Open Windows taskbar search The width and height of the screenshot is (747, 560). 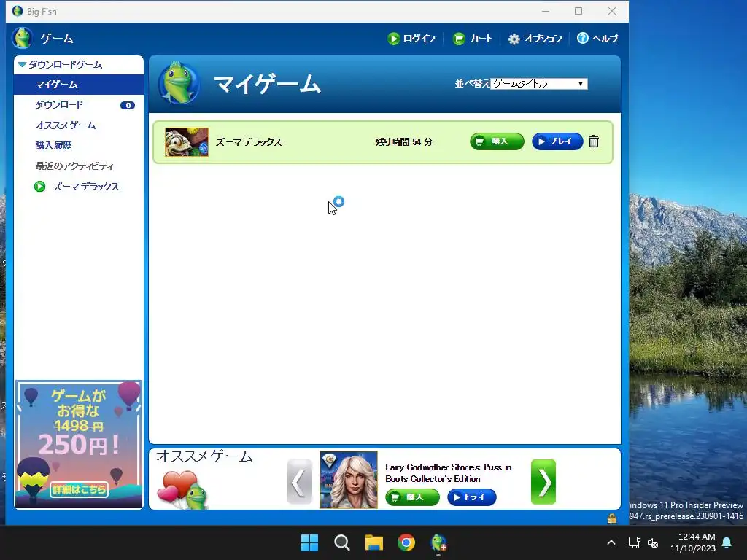coord(342,542)
